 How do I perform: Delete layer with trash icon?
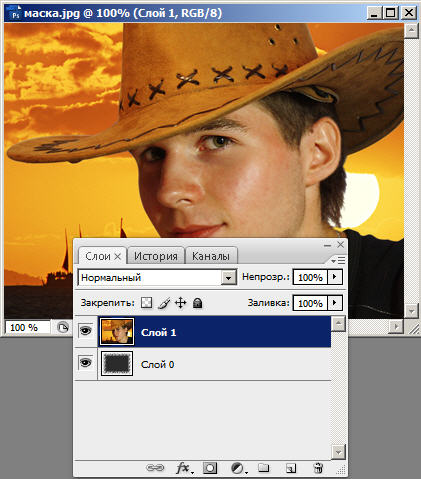point(318,468)
